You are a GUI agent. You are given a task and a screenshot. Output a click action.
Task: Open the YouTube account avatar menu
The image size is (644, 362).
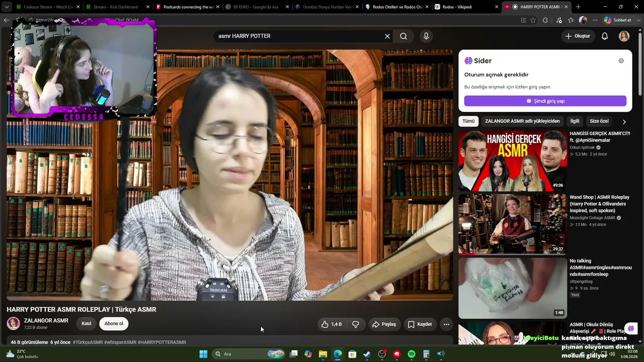[x=624, y=36]
